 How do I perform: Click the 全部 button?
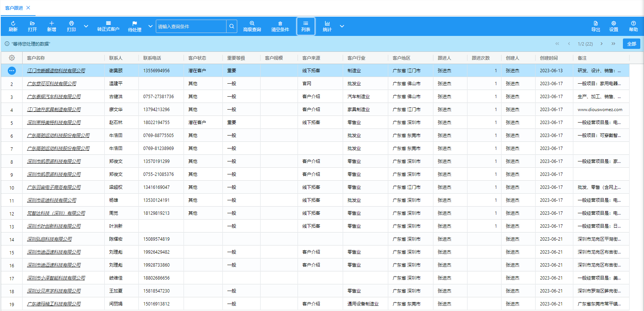pos(631,44)
